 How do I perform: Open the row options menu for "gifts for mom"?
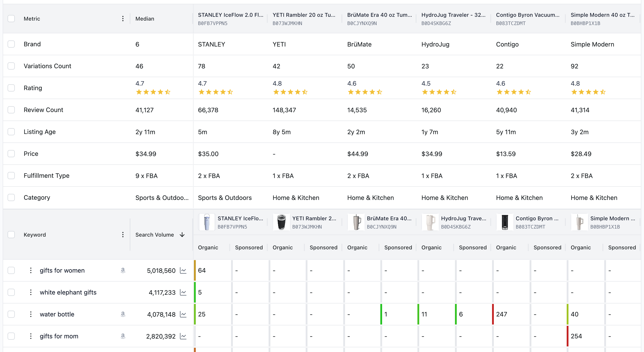point(31,336)
